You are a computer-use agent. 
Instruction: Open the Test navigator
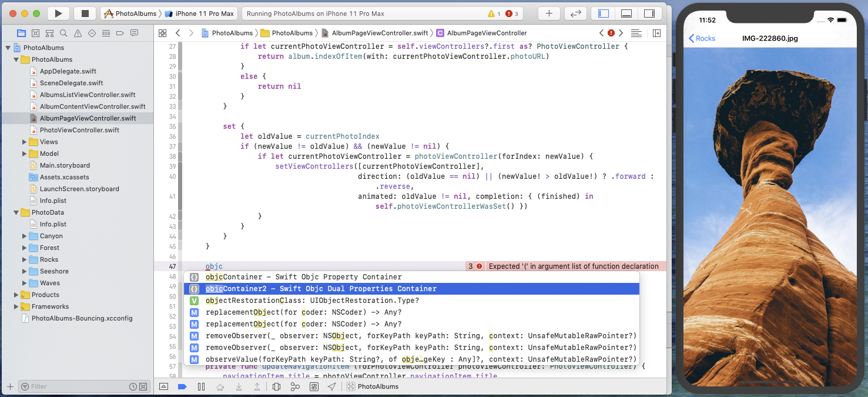pyautogui.click(x=92, y=33)
